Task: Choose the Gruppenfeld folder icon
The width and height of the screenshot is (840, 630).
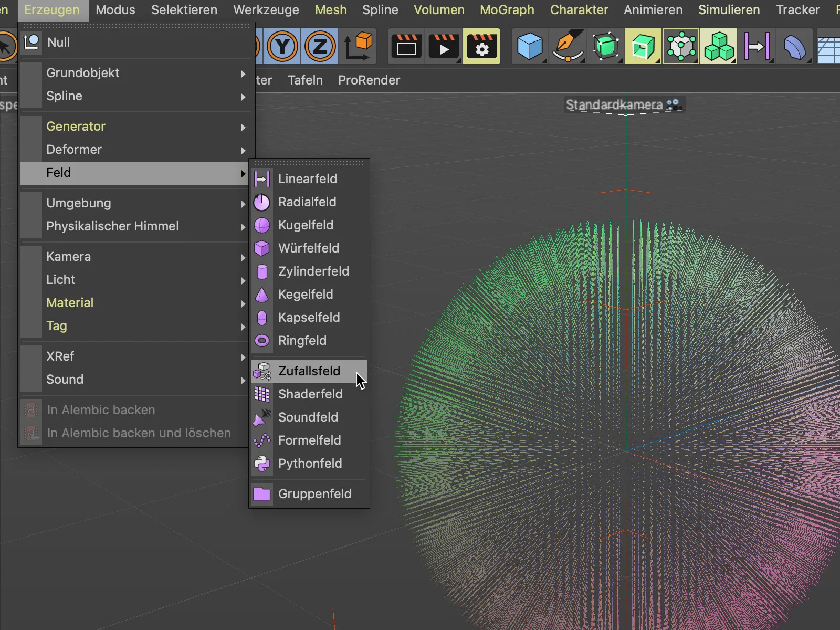Action: 262,494
